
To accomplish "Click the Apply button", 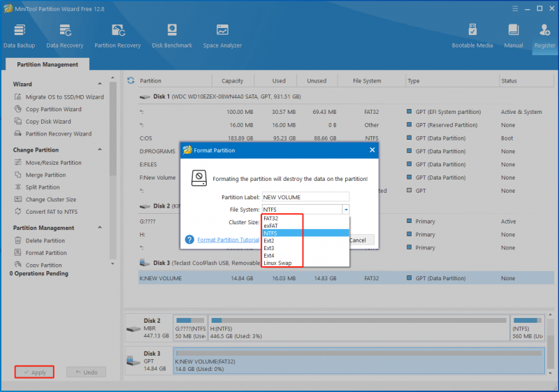I will [x=34, y=372].
